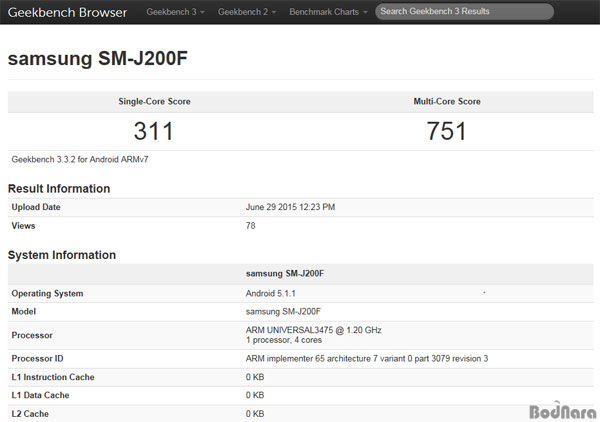Viewport: 600px width, 422px height.
Task: Select the Geekbench 3.3.2 for Android ARMv7 text
Action: coord(80,160)
